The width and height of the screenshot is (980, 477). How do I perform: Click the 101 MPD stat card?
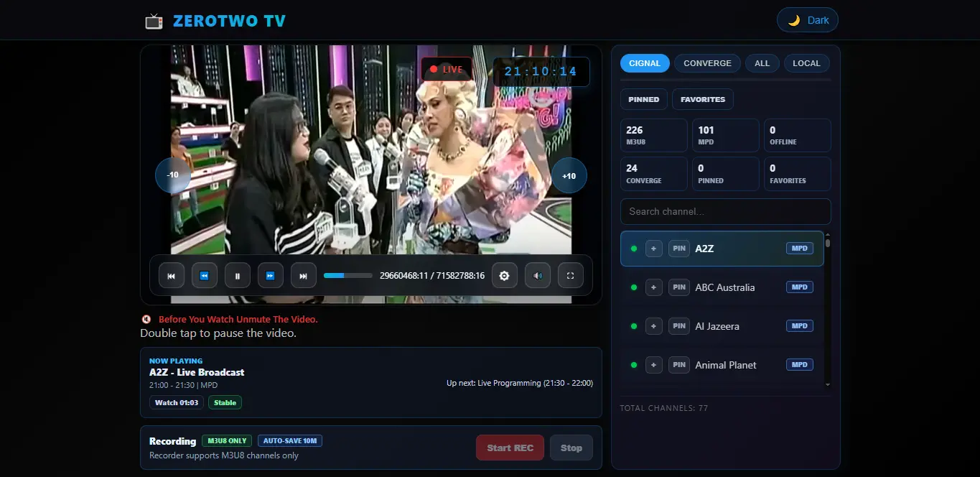726,135
